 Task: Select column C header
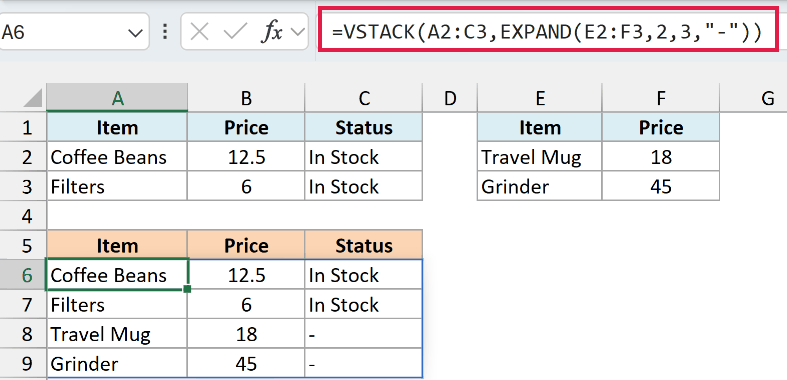coord(363,98)
